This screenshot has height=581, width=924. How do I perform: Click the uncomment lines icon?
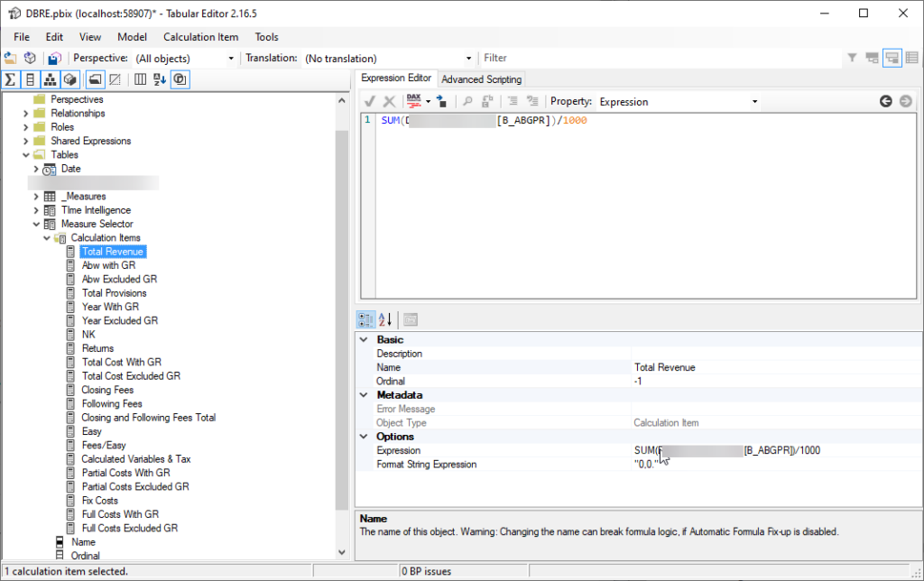click(x=532, y=101)
